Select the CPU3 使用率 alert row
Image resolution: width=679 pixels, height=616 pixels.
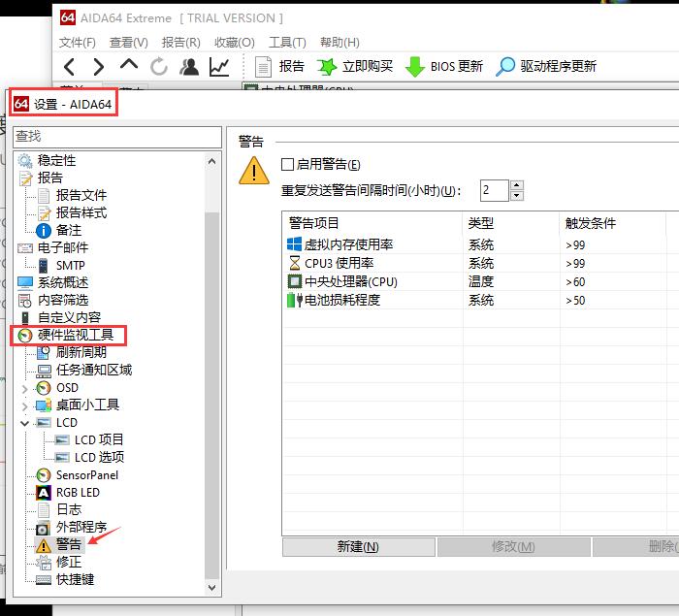point(480,264)
